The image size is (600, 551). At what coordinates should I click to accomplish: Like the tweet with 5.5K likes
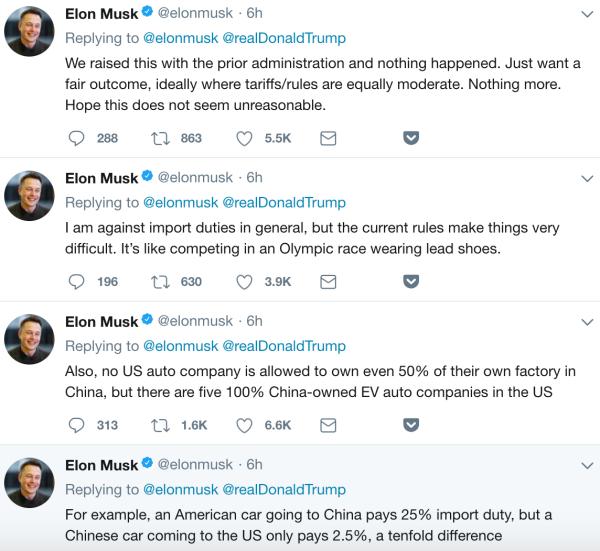[245, 138]
